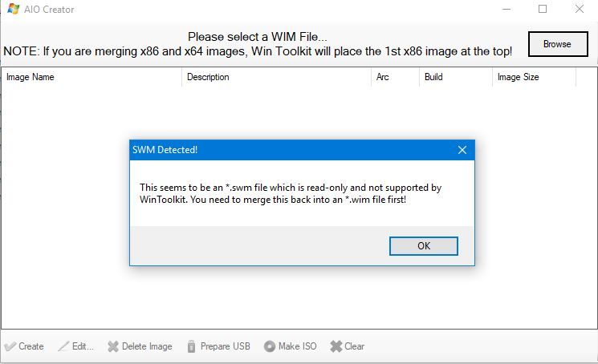598x364 pixels.
Task: Confirm the message with OK
Action: point(424,246)
